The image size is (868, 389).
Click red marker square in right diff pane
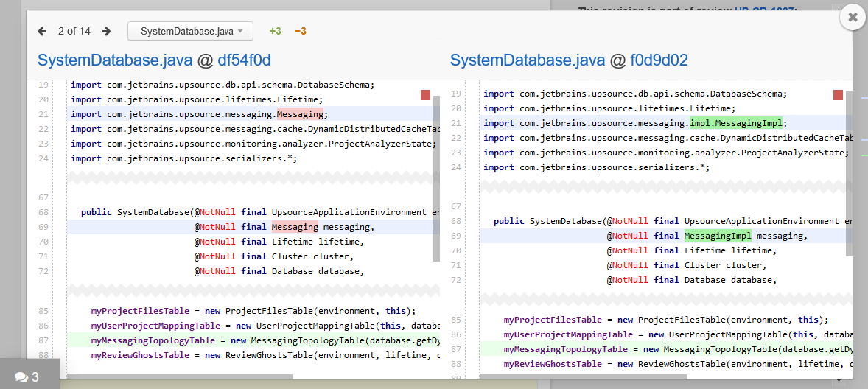(838, 95)
